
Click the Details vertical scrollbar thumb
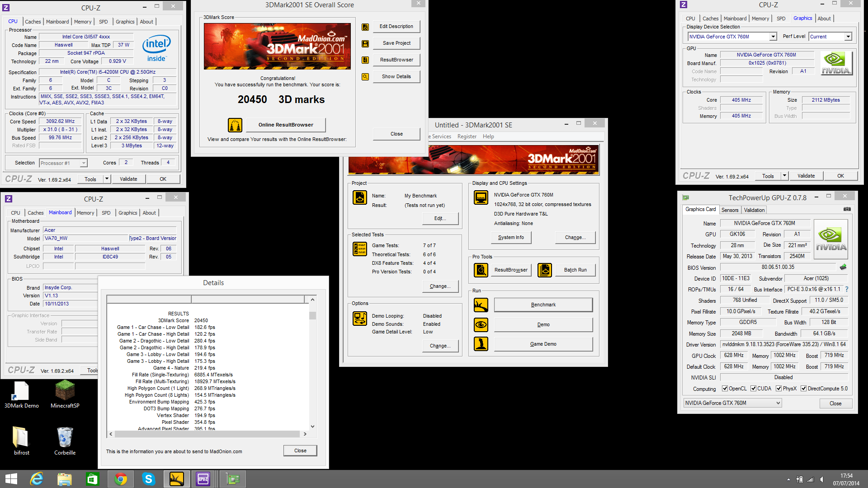pyautogui.click(x=312, y=315)
